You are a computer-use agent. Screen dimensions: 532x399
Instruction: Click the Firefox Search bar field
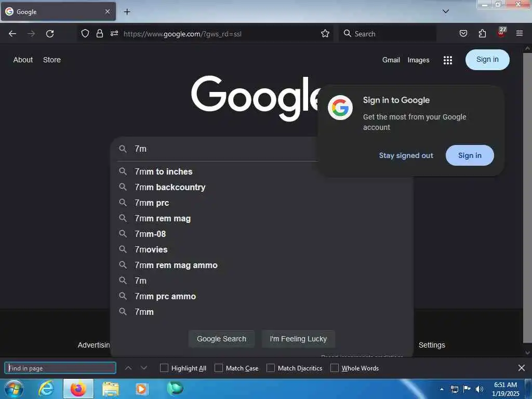tap(388, 34)
